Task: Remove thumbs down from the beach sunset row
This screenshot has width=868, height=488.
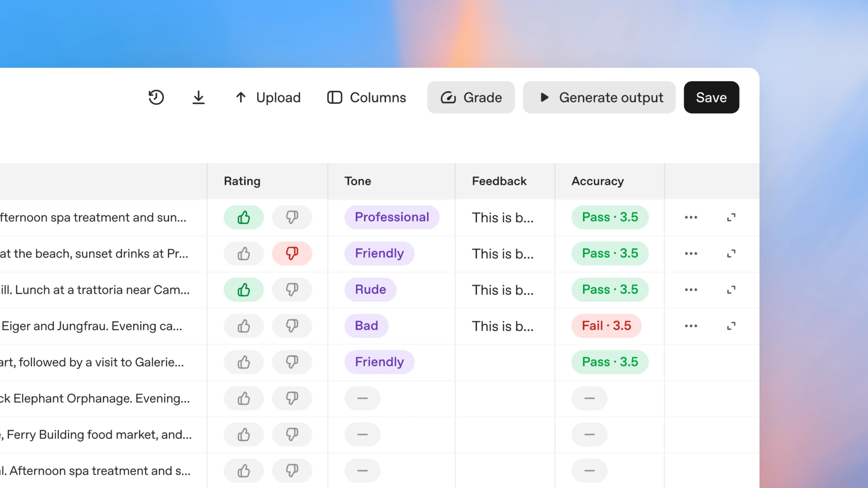Action: [292, 253]
